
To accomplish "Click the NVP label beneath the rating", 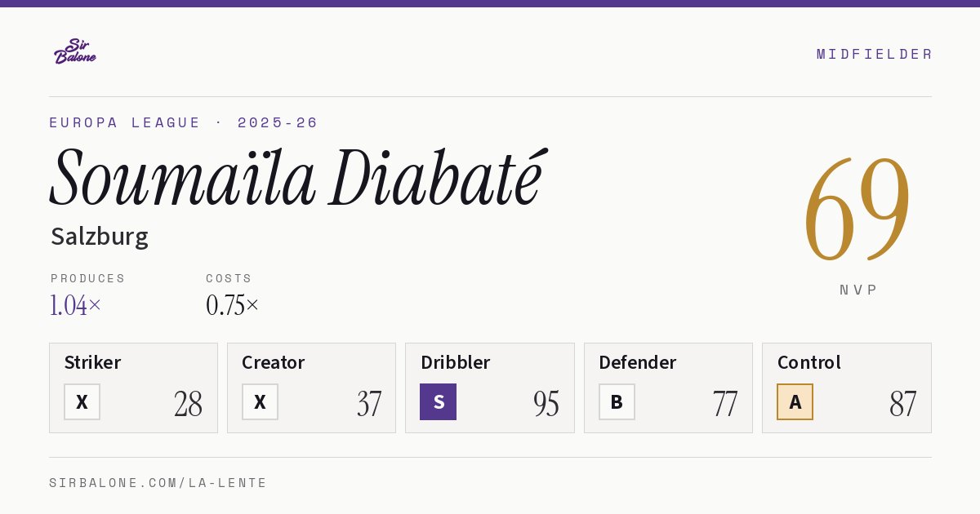I will (x=858, y=290).
